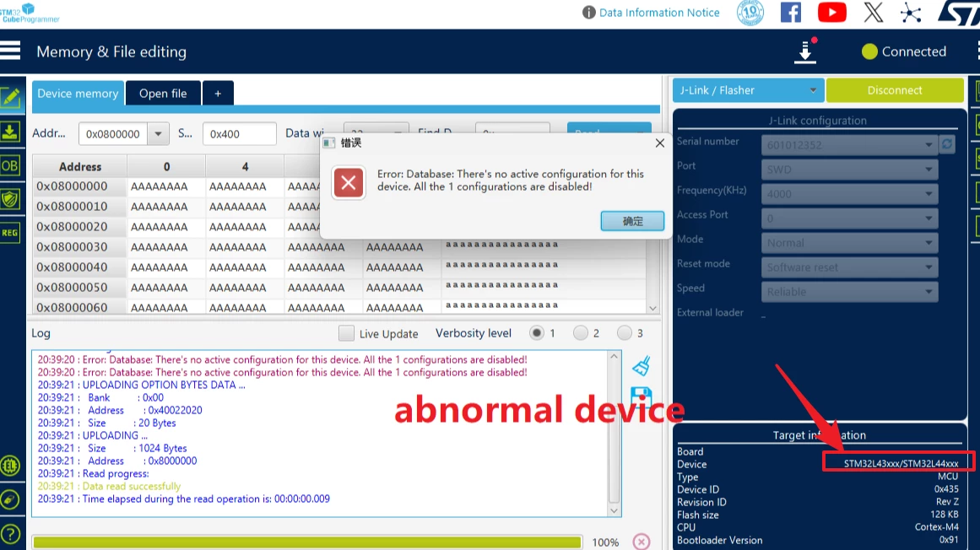
Task: Open the shield security icon in sidebar
Action: coord(10,199)
